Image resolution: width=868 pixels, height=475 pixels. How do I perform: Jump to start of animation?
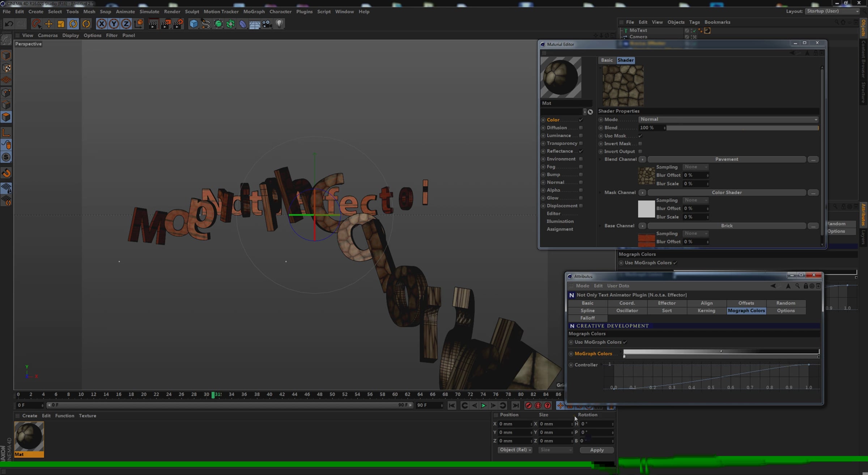click(452, 406)
